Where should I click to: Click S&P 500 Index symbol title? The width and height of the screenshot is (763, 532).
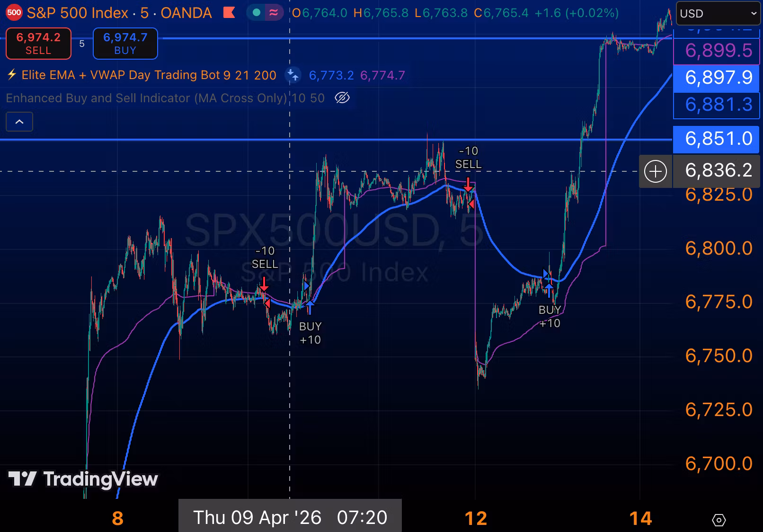point(78,13)
